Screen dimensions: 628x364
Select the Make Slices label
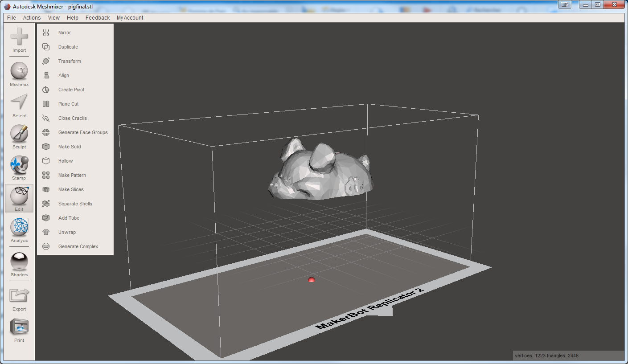(71, 189)
